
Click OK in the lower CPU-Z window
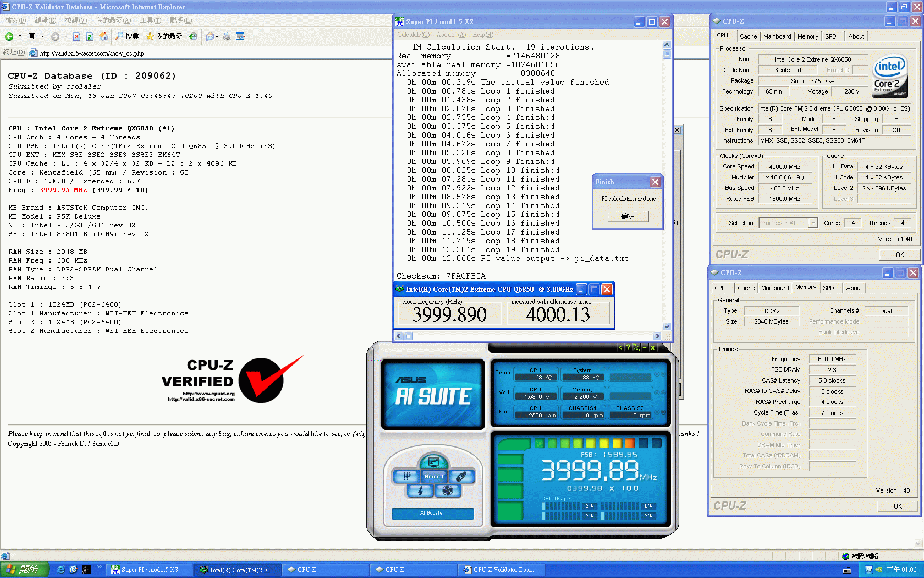898,506
